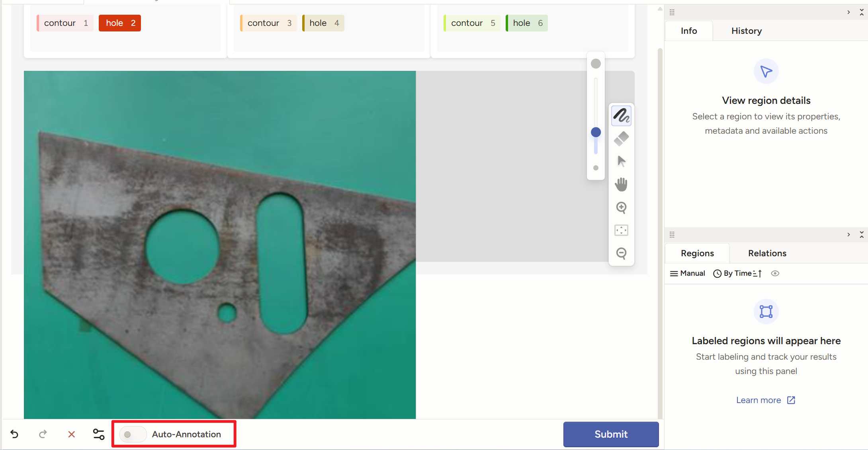Reset annotation with red X
Viewport: 868px width, 450px height.
pos(72,434)
